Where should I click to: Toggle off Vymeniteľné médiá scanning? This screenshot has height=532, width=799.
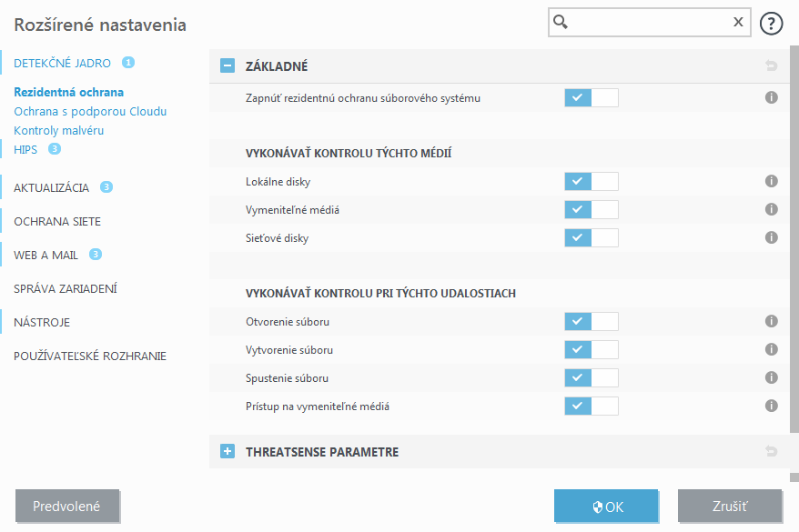pos(592,209)
